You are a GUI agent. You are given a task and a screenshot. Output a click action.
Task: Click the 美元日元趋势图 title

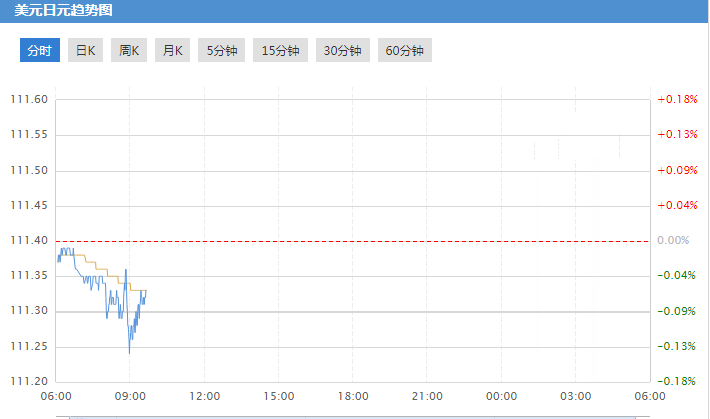click(x=63, y=11)
